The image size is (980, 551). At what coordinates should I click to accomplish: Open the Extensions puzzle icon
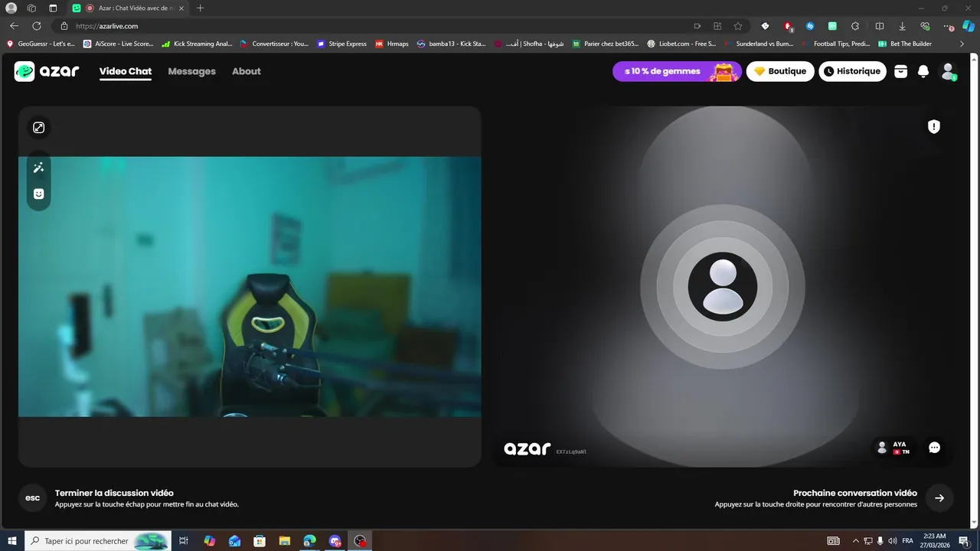click(855, 26)
